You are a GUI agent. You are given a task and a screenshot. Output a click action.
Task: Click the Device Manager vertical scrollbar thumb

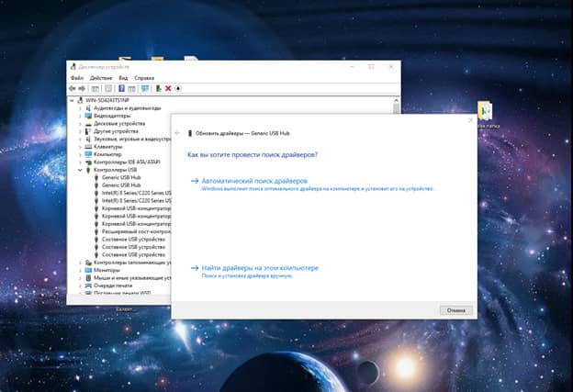coord(396,108)
